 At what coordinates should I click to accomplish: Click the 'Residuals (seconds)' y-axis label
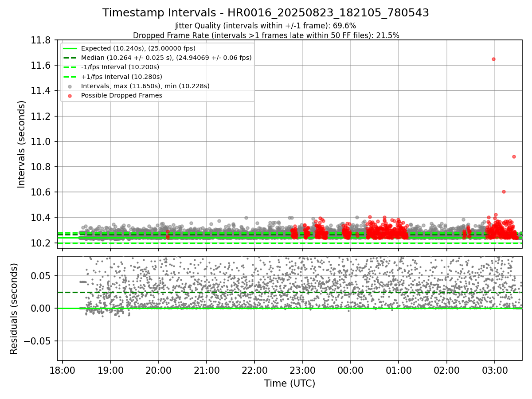pyautogui.click(x=14, y=309)
